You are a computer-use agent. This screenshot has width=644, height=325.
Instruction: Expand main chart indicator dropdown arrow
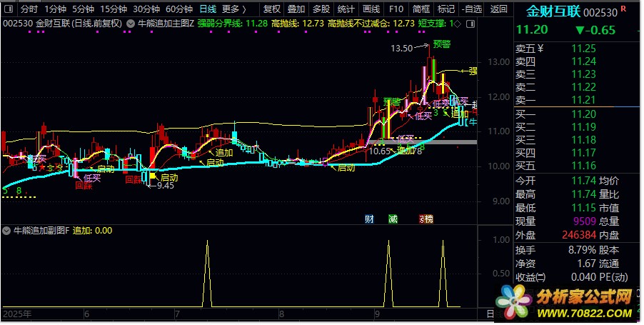[x=131, y=24]
